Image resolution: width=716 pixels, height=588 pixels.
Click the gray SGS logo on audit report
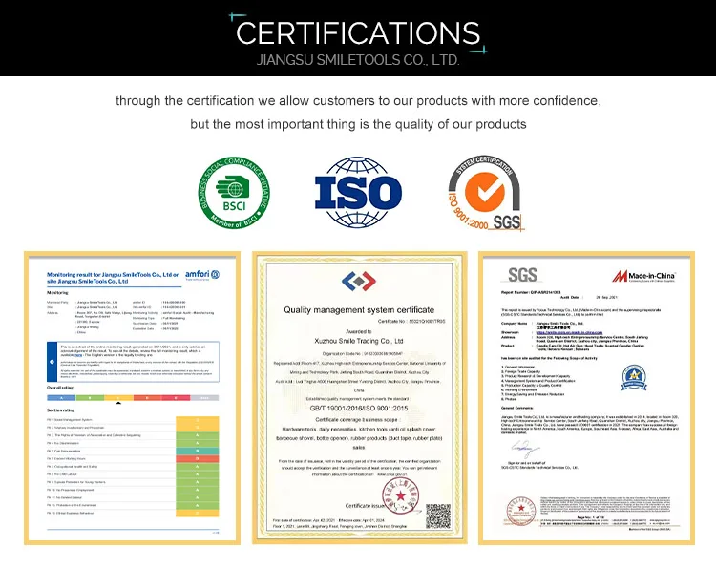pos(522,275)
